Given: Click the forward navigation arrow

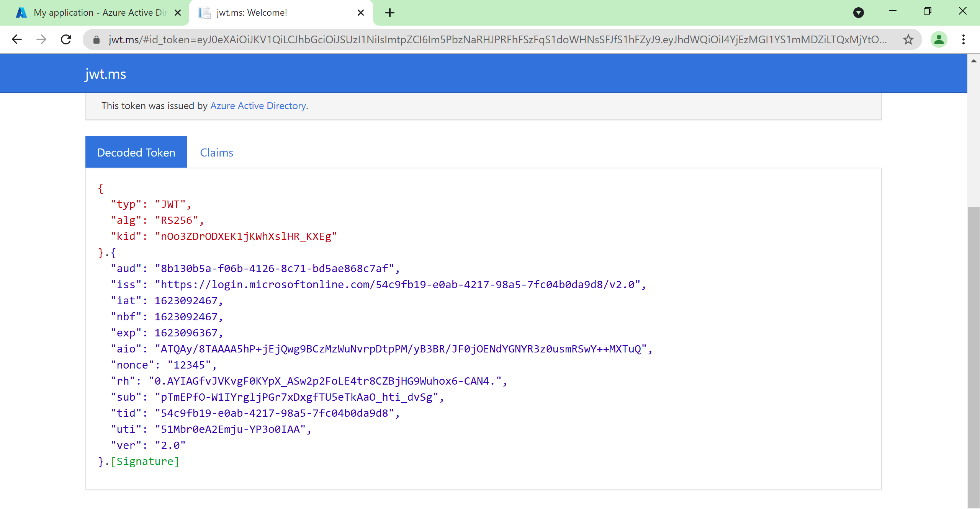Looking at the screenshot, I should point(41,39).
